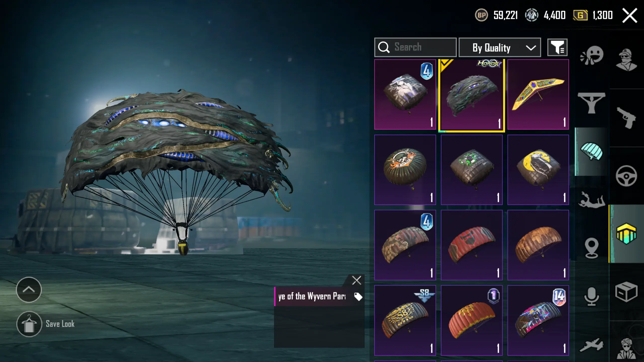Click the filter funnel icon
644x362 pixels.
(557, 47)
